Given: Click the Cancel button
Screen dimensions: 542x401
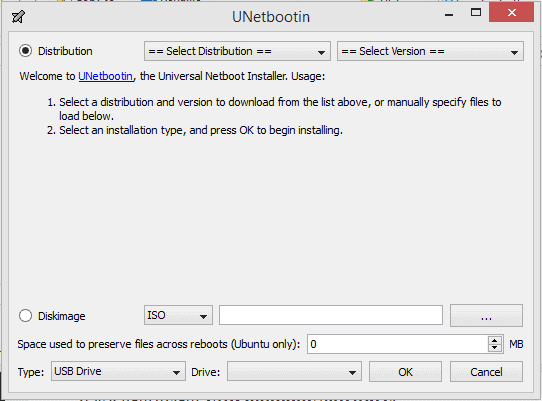Looking at the screenshot, I should point(486,372).
